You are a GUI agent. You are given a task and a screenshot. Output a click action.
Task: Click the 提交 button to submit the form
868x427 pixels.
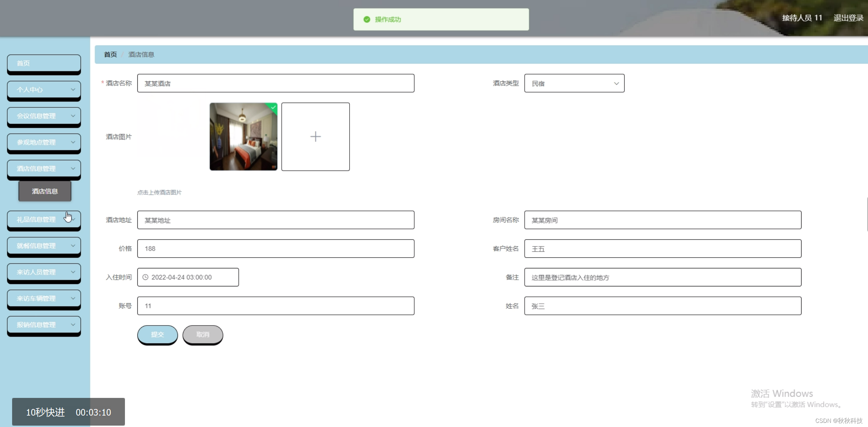pos(157,335)
